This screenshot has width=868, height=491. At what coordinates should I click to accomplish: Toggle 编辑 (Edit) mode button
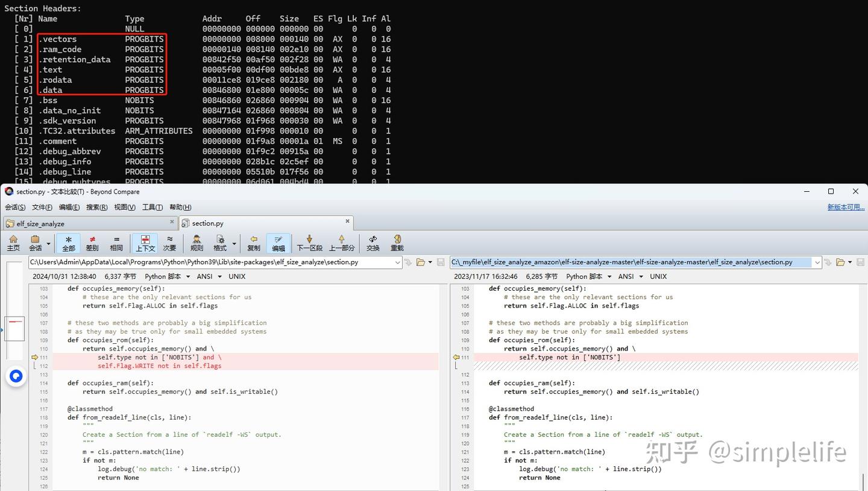tap(278, 242)
